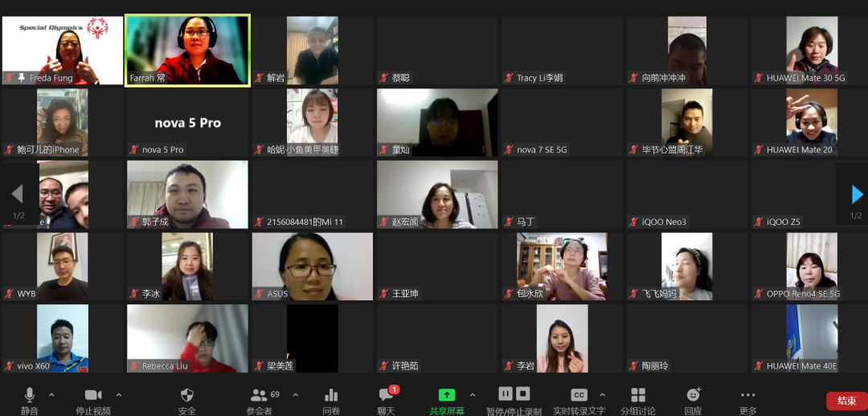The width and height of the screenshot is (868, 416).
Task: Click the muted mic icon beside iQOO Neo3
Action: coord(633,222)
